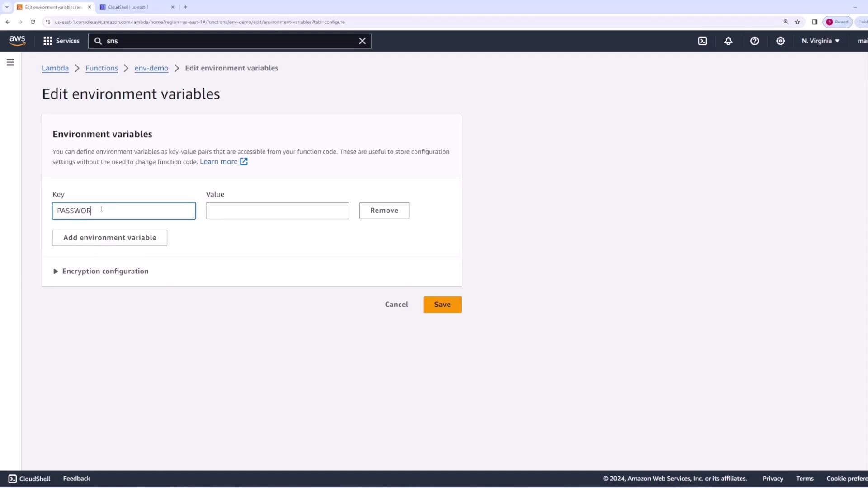Remove the PASSWOR environment variable row
Viewport: 868px width, 488px height.
(384, 211)
